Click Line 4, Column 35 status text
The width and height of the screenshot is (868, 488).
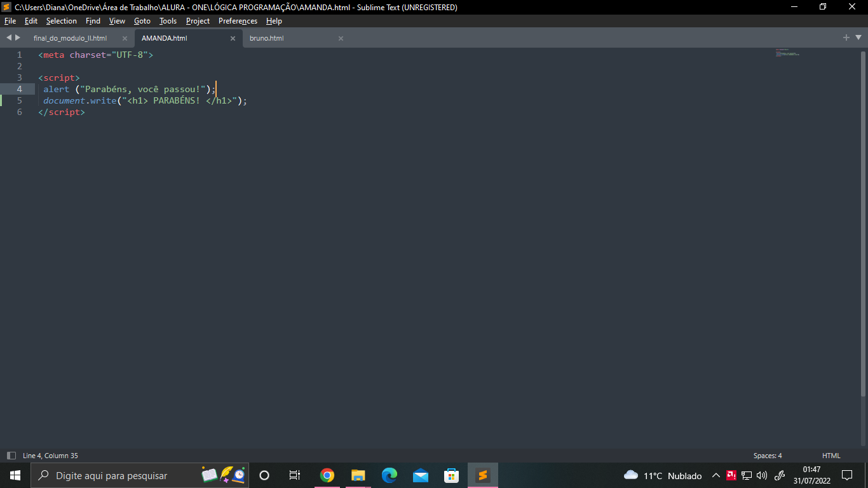(50, 456)
